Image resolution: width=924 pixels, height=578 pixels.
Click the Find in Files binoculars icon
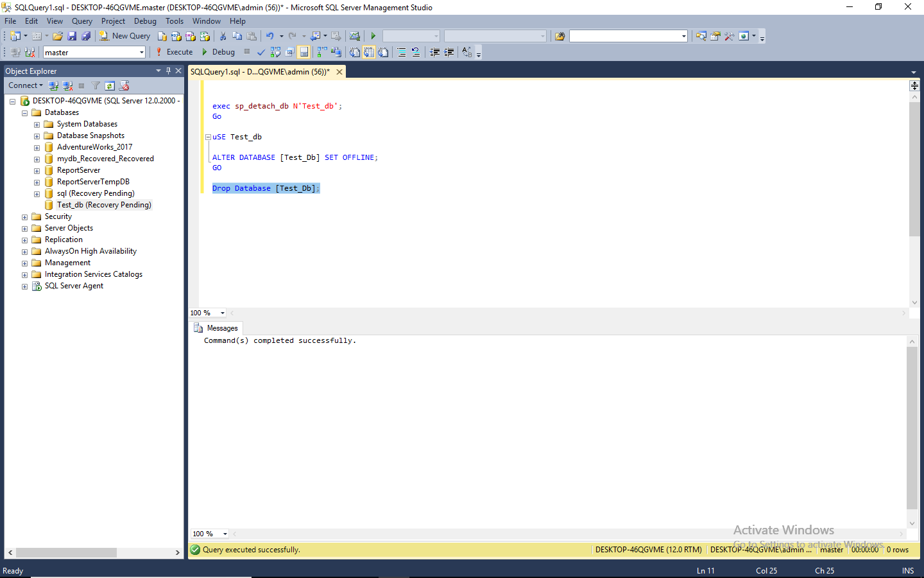560,36
